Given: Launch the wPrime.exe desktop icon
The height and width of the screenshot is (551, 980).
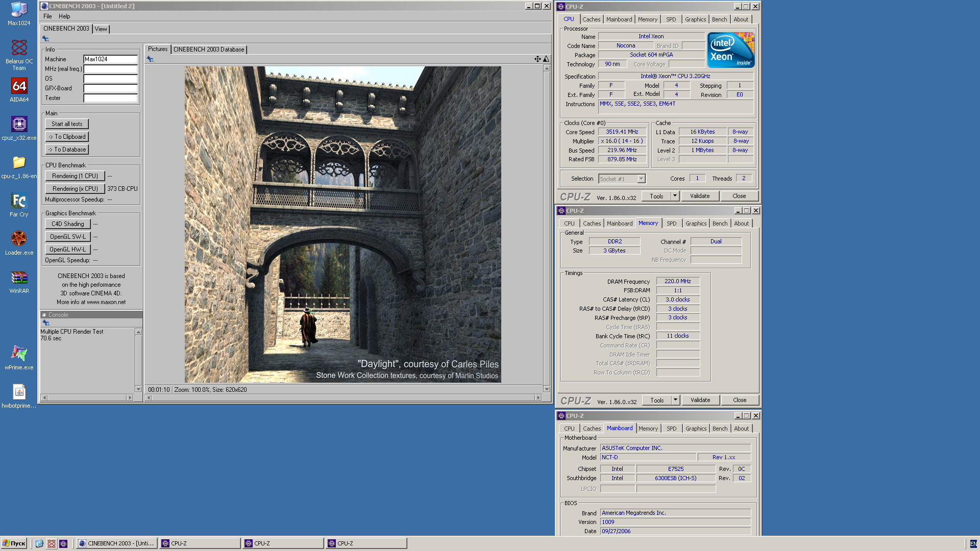Looking at the screenshot, I should click(19, 358).
